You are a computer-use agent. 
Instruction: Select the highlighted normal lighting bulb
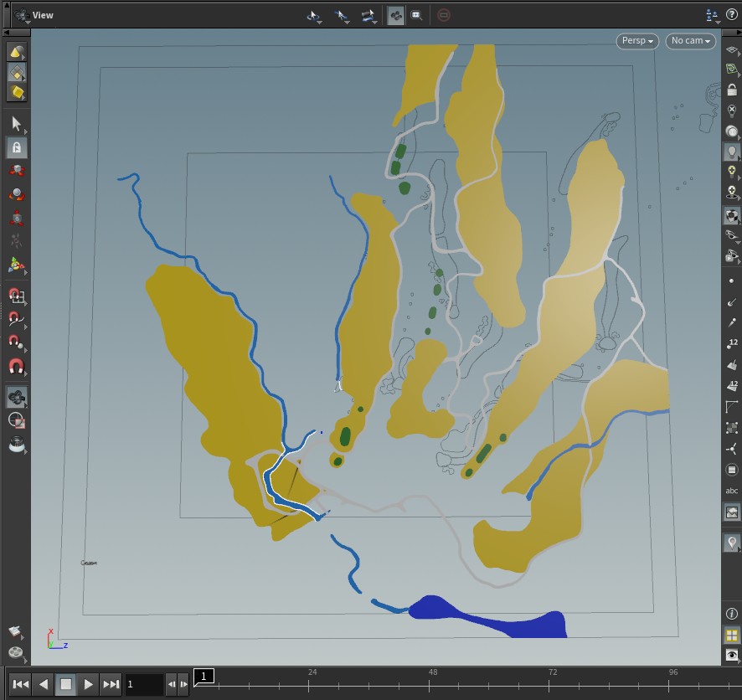732,152
